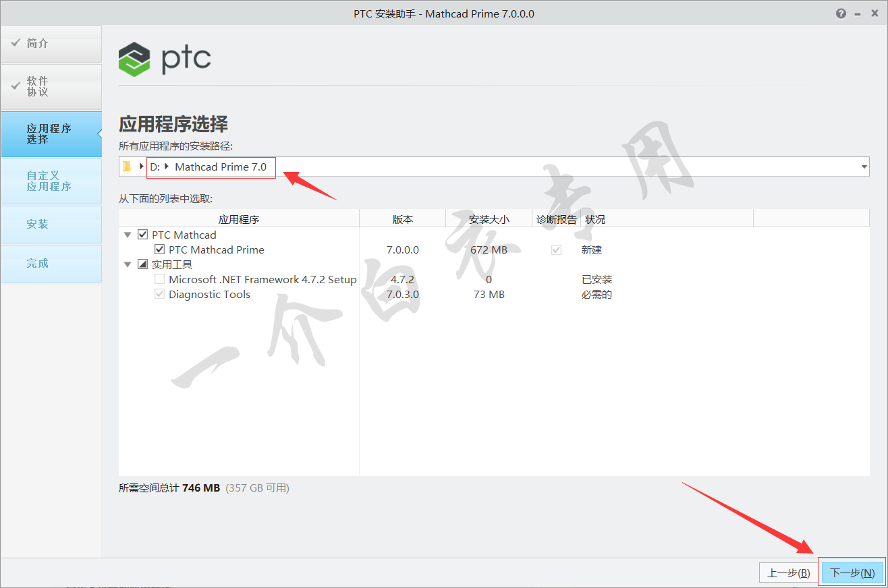888x588 pixels.
Task: Click the 必需的 status cell
Action: tap(597, 294)
